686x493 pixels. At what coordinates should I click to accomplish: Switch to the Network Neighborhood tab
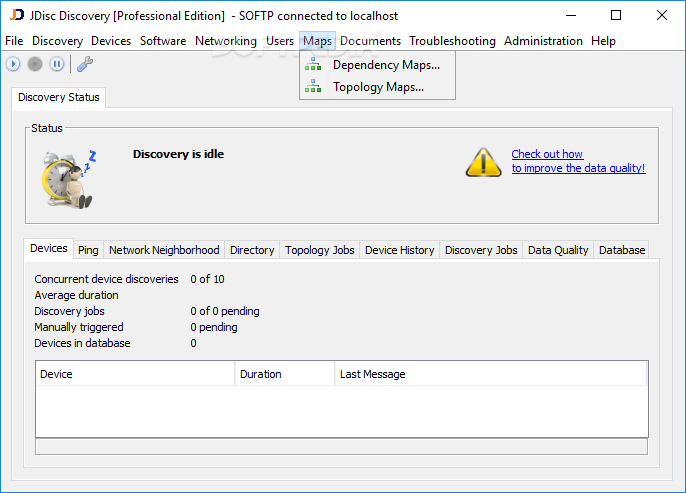164,250
